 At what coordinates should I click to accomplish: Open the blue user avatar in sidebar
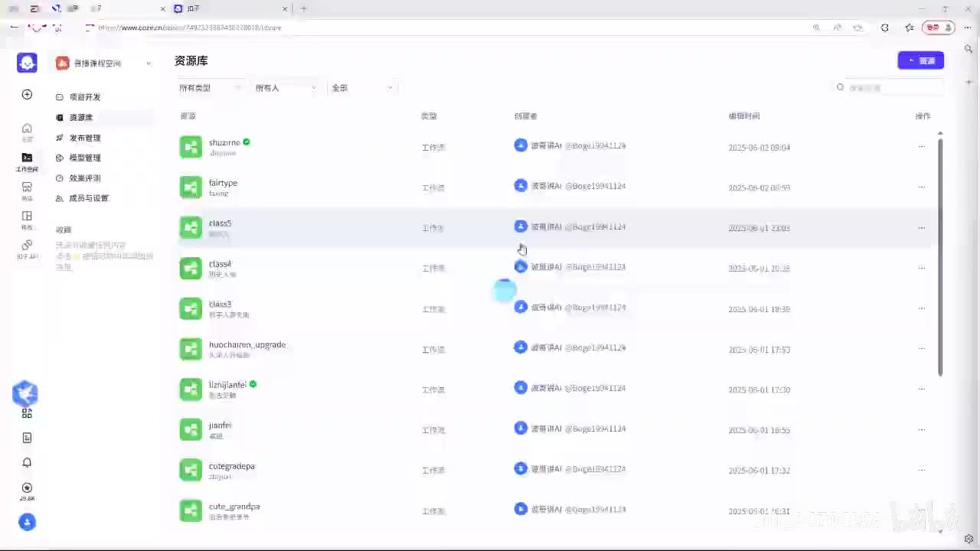[x=27, y=522]
